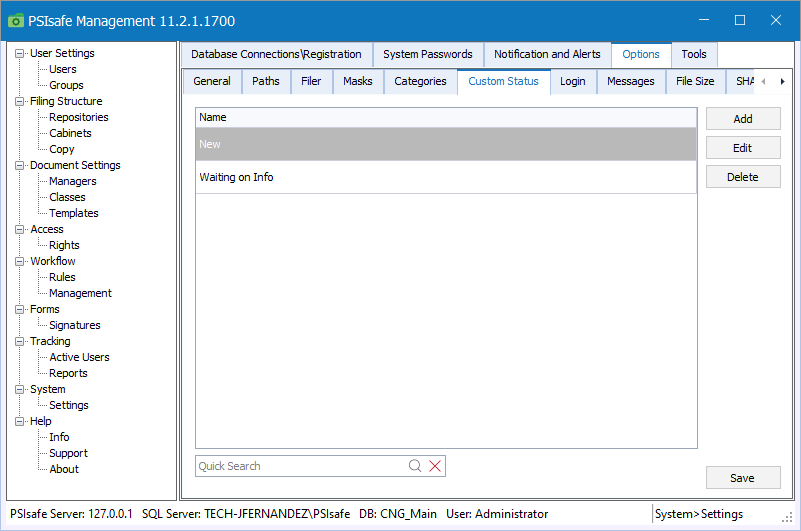Open Settings under System
Screen dimensions: 801x531
tap(69, 405)
